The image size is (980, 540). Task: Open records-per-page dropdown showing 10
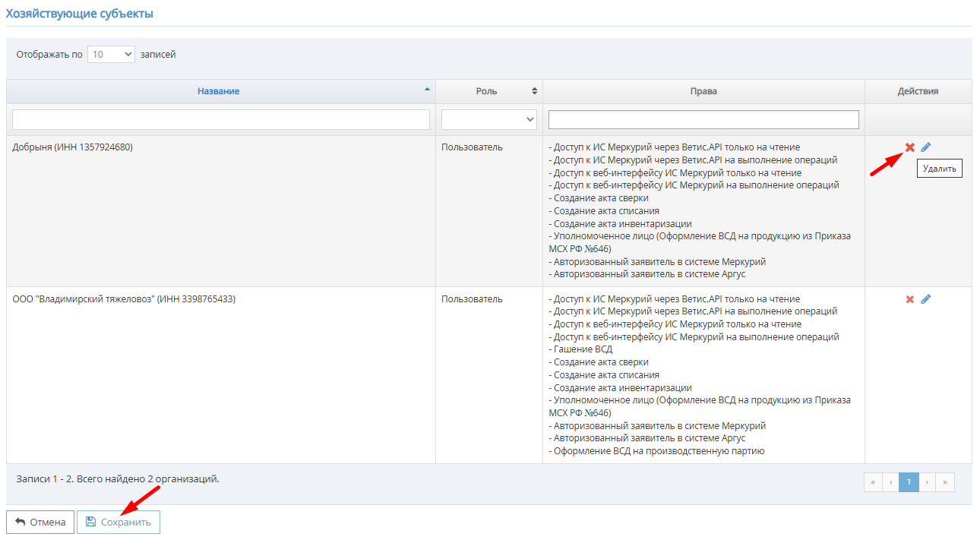111,55
